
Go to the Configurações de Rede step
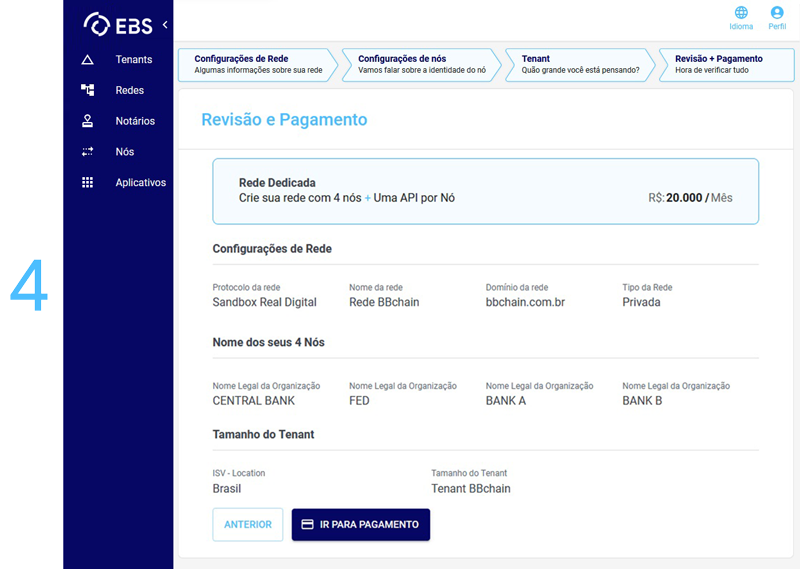(x=255, y=65)
